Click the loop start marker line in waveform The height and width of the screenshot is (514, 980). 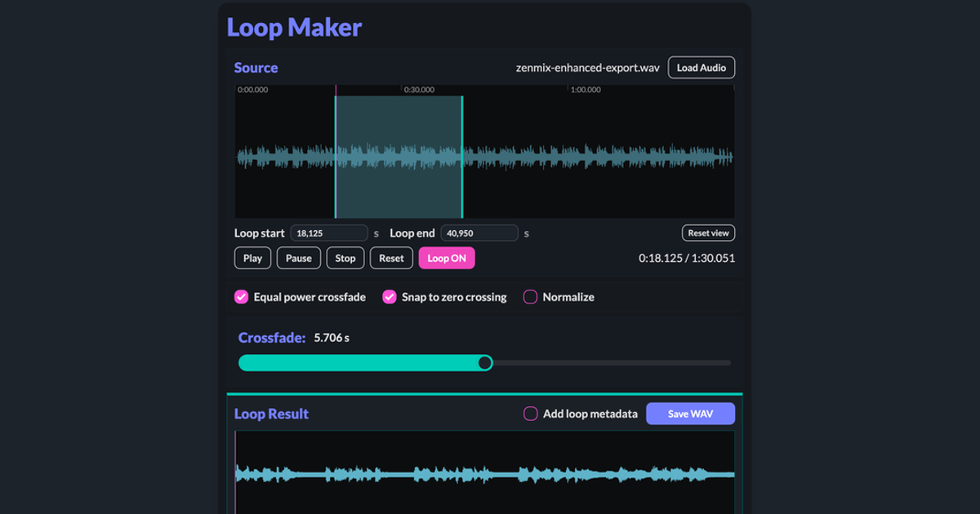[335, 157]
